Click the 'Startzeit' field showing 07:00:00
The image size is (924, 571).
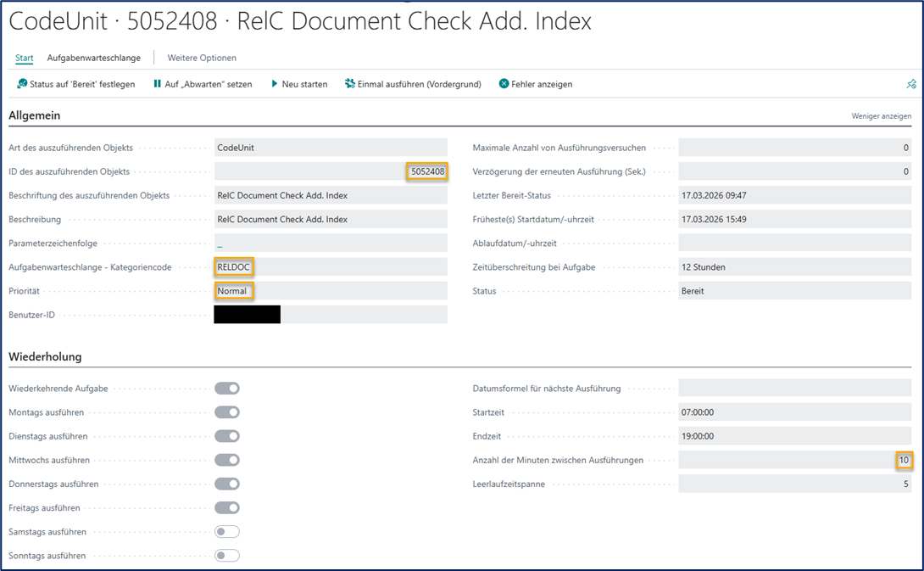click(x=794, y=412)
